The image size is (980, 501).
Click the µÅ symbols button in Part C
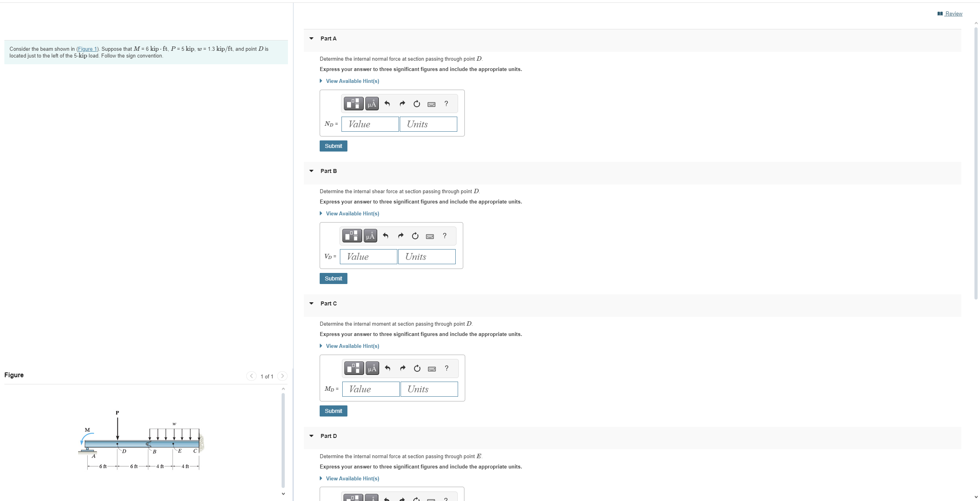point(372,369)
